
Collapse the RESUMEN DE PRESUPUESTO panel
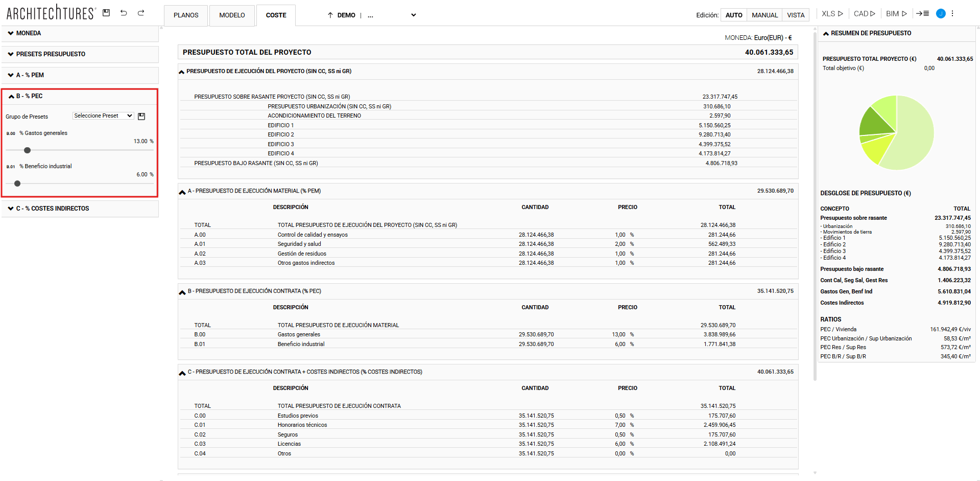pyautogui.click(x=826, y=34)
